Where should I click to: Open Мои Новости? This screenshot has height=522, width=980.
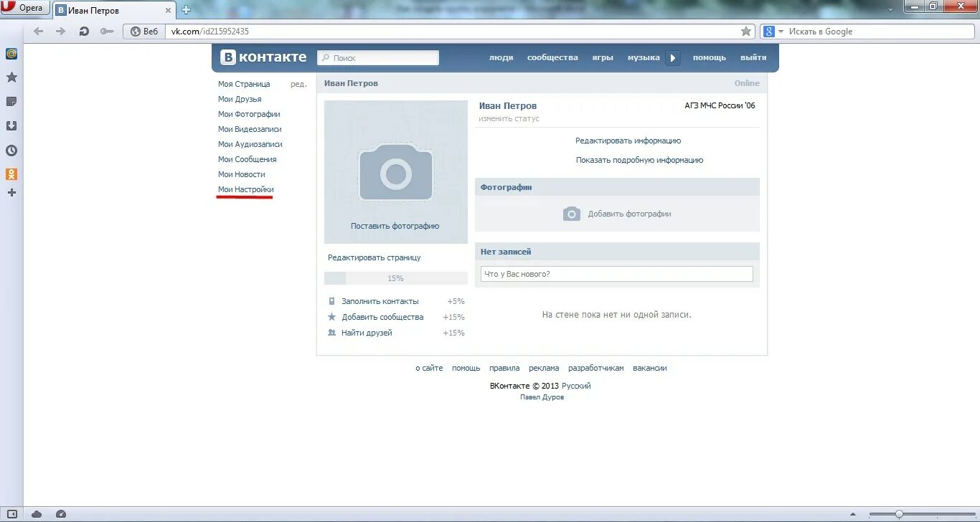[x=242, y=174]
